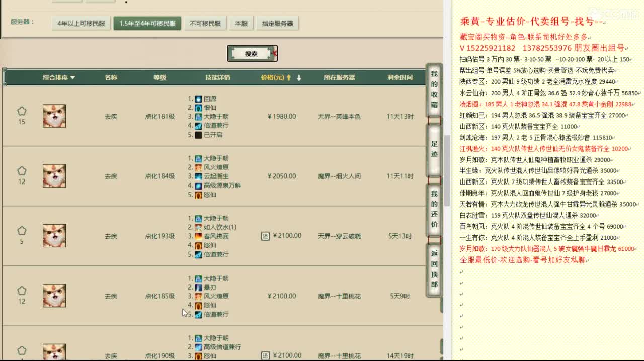Click the 倍道兼行 skill icon in 181级 row
The width and height of the screenshot is (644, 361).
(x=198, y=126)
